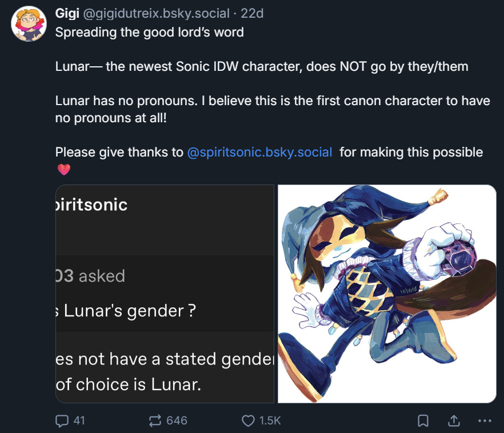The width and height of the screenshot is (504, 433).
Task: Open the three-dot more options menu
Action: pos(485,421)
